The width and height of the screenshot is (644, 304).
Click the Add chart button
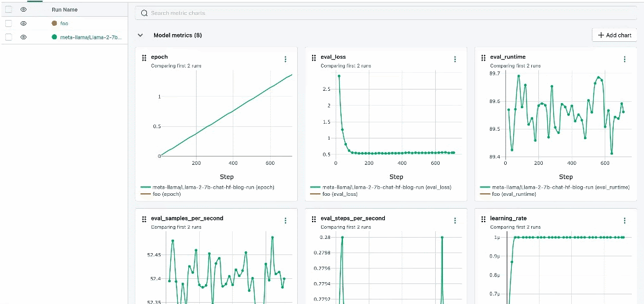tap(614, 35)
